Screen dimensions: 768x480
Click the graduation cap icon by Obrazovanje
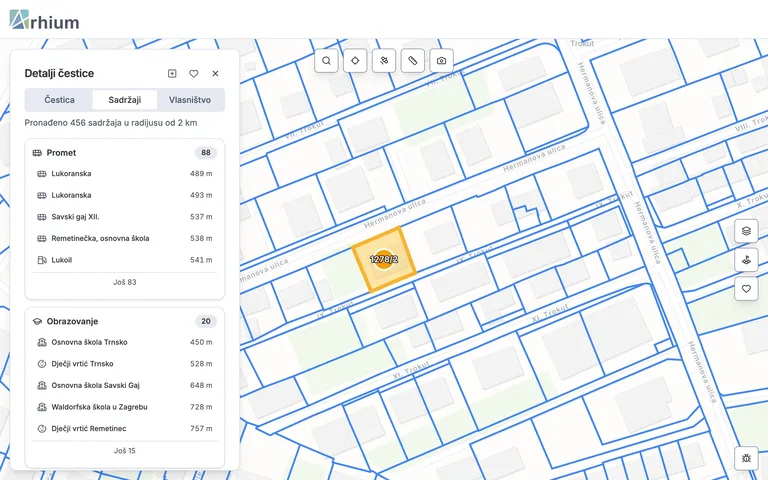pyautogui.click(x=37, y=321)
